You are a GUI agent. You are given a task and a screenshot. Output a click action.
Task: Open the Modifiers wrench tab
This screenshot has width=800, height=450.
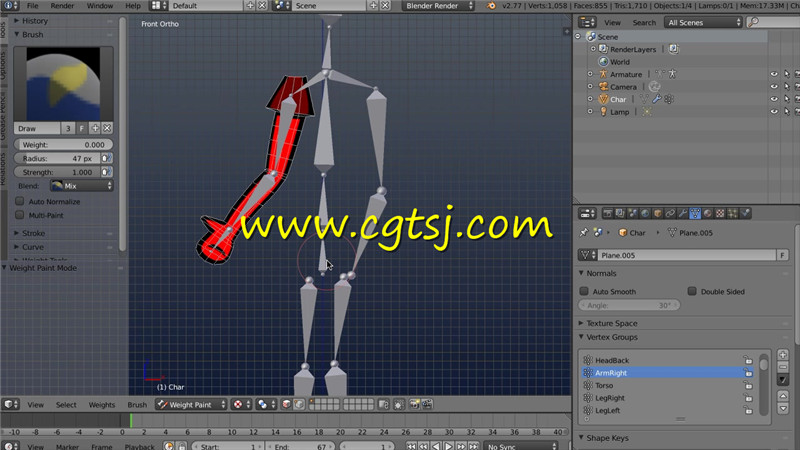click(x=683, y=213)
